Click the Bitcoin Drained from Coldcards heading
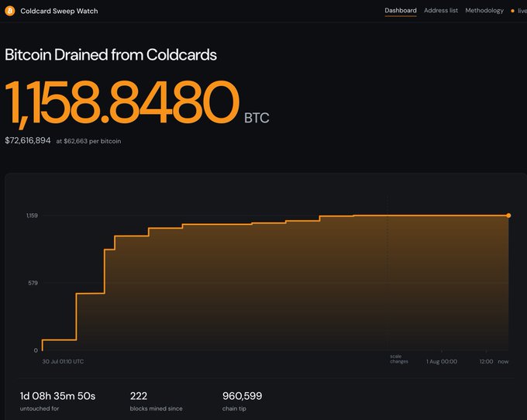Viewport: 527px width, 420px height. pyautogui.click(x=111, y=55)
